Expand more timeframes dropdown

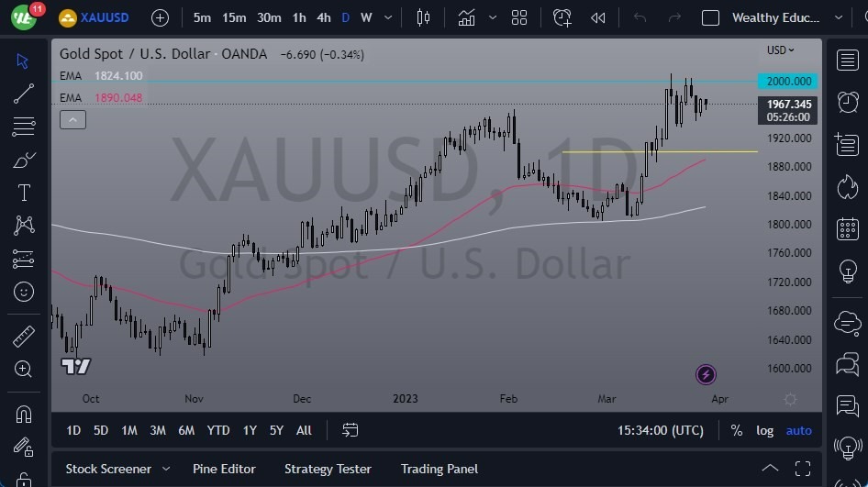pos(388,17)
